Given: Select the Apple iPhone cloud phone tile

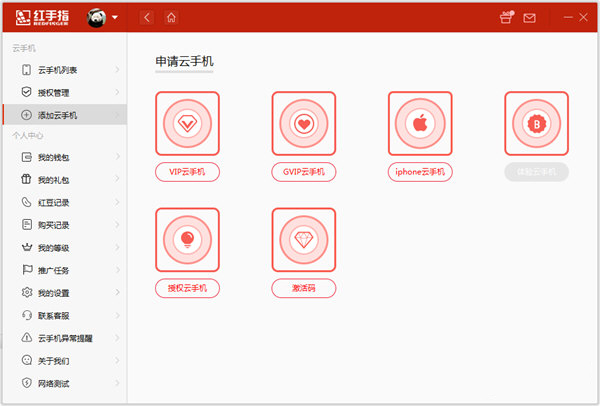Looking at the screenshot, I should [420, 123].
